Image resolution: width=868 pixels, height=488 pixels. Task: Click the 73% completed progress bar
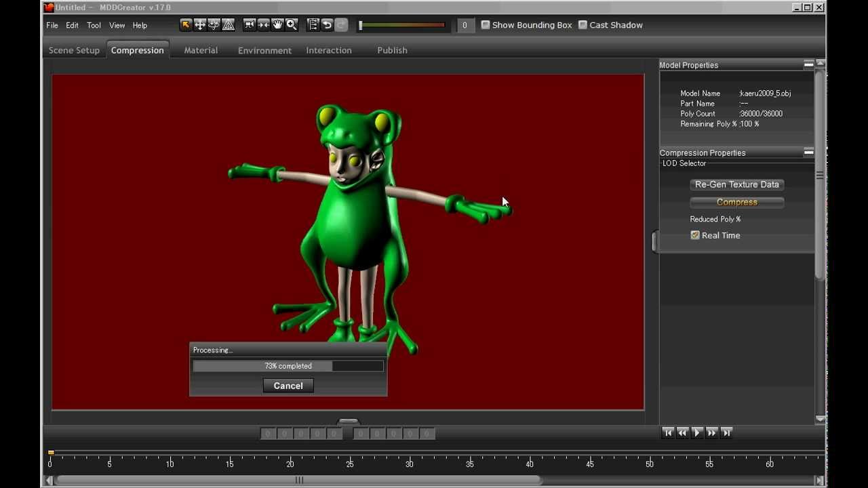(x=288, y=366)
